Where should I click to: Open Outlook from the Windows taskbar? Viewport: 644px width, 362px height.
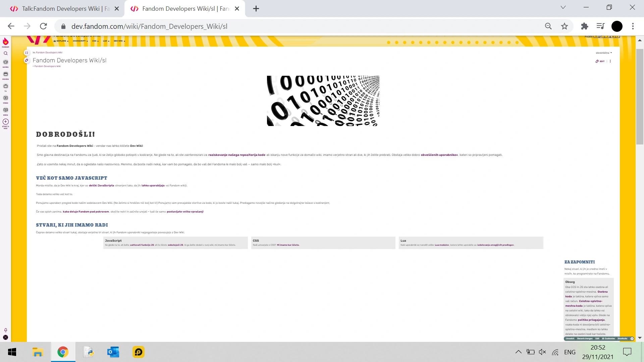[113, 352]
